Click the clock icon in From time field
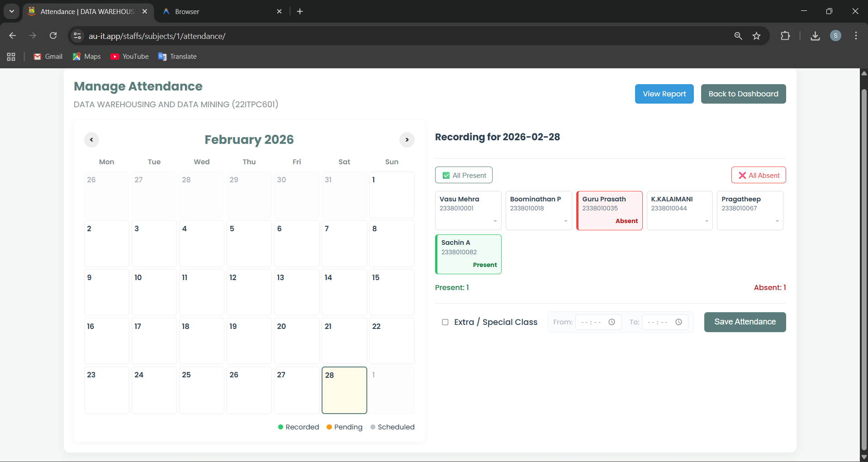This screenshot has height=462, width=868. [612, 322]
